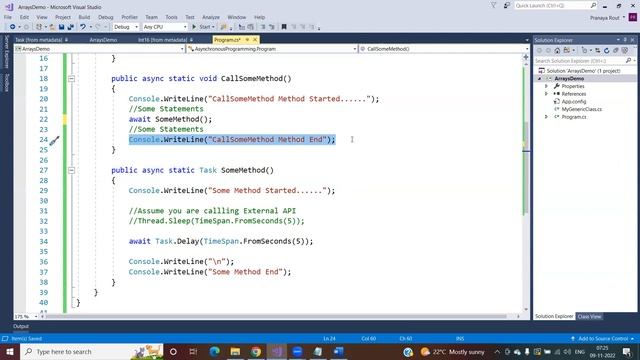Click Add to Source Control
This screenshot has height=360, width=640.
coord(603,339)
